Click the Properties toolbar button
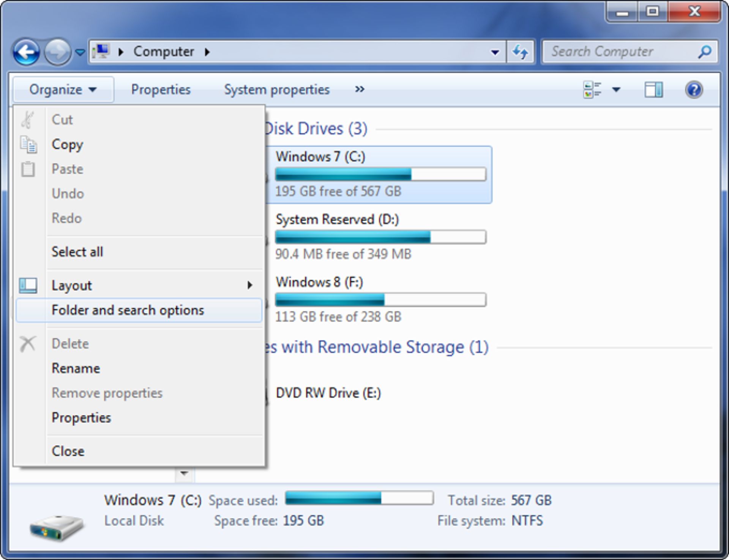This screenshot has width=729, height=560. point(161,90)
